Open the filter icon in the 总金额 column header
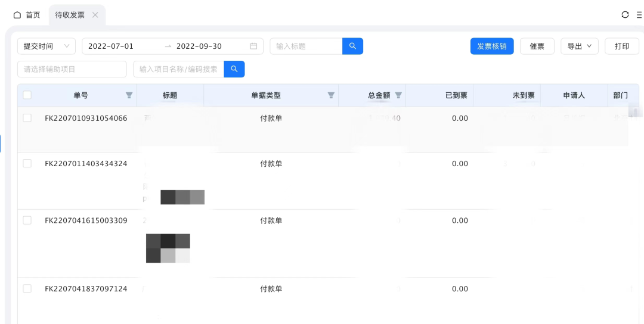 click(x=398, y=95)
